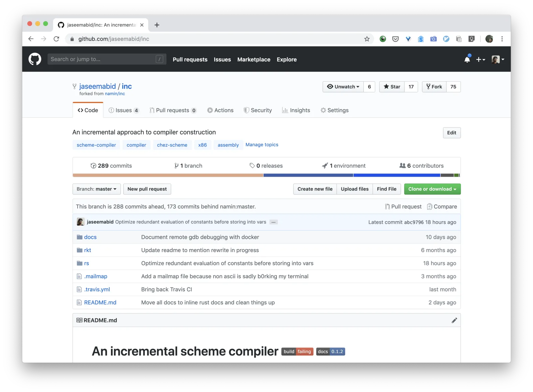Open the Branch: master dropdown

coord(97,189)
